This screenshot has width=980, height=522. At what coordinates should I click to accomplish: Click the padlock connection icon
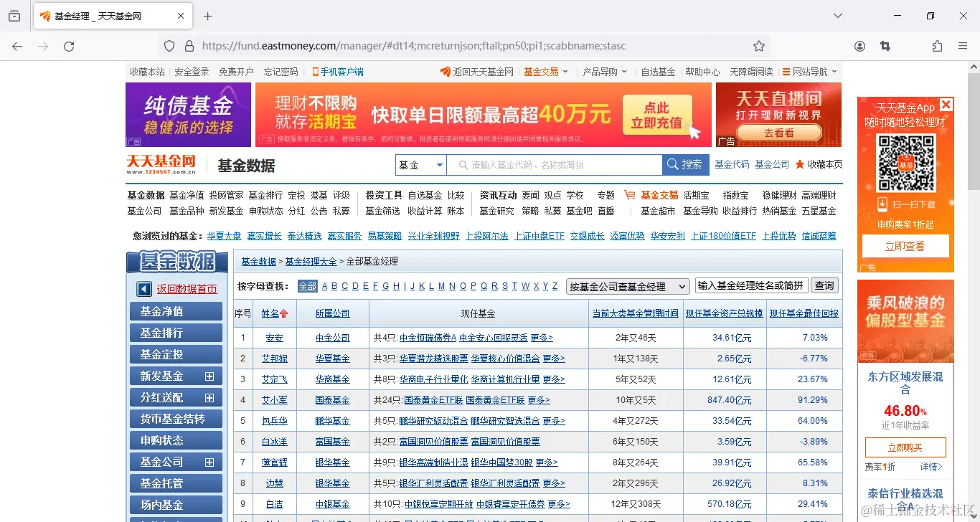click(189, 46)
